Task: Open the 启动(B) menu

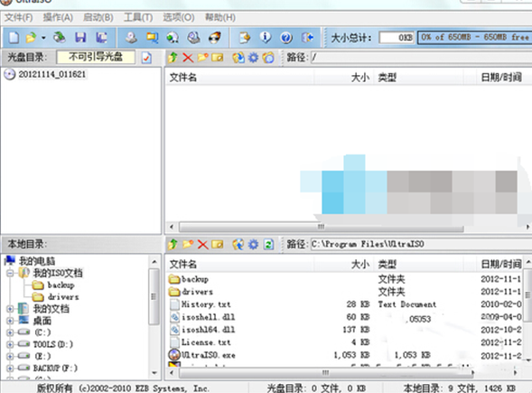Action: (98, 17)
